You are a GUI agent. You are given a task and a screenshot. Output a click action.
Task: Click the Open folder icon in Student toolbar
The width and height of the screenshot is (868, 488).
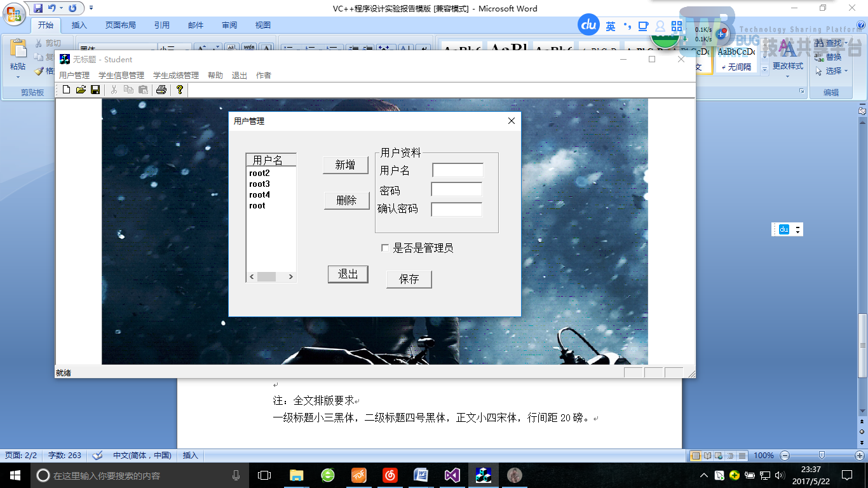(x=81, y=90)
